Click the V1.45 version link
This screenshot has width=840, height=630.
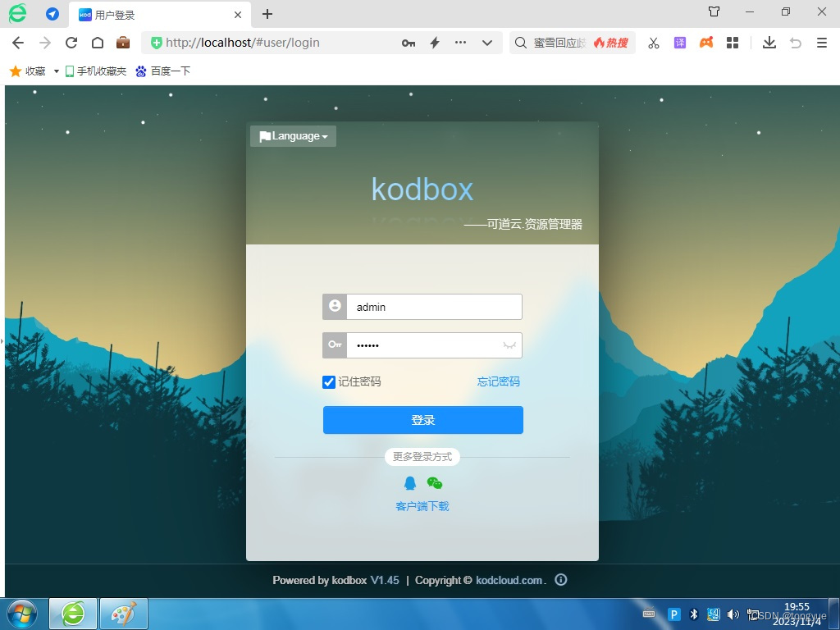tap(385, 580)
